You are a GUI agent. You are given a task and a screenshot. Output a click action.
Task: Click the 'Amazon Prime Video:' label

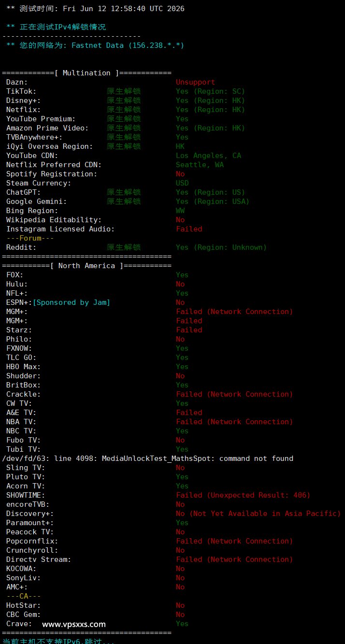[x=47, y=128]
